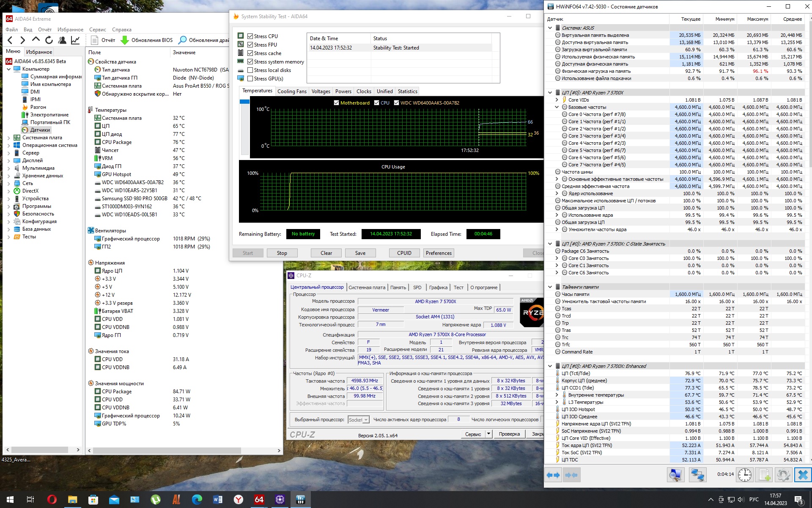Click the green BIOS updates arrow icon
The image size is (812, 508).
(125, 40)
